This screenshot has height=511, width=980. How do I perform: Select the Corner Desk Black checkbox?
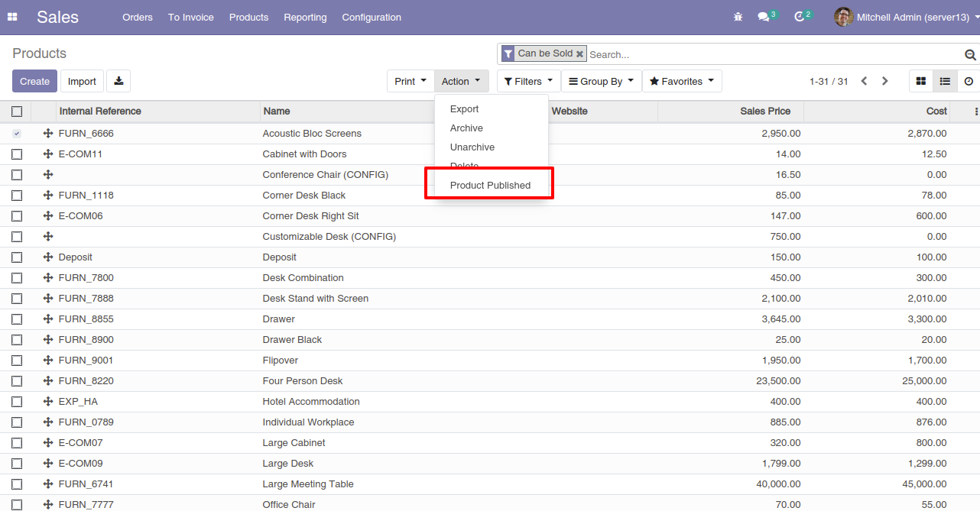17,196
